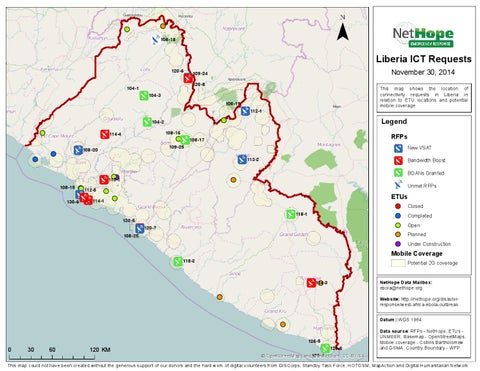The image size is (480, 371).
Task: Click the green BGAN marker labeled 118-1
Action: pyautogui.click(x=291, y=214)
